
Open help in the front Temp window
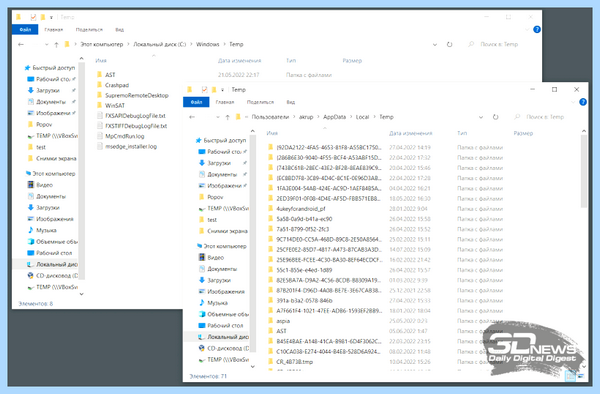[x=583, y=102]
